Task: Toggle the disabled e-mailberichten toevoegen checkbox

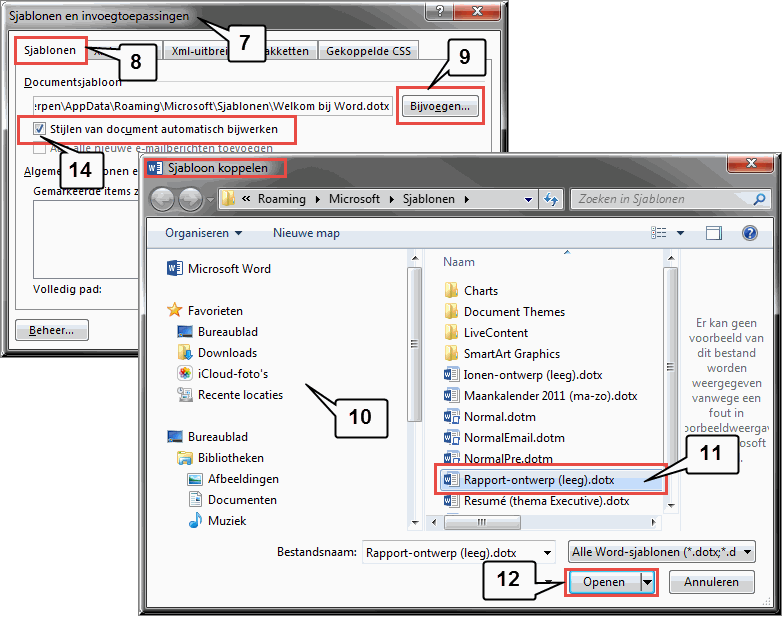Action: tap(39, 148)
